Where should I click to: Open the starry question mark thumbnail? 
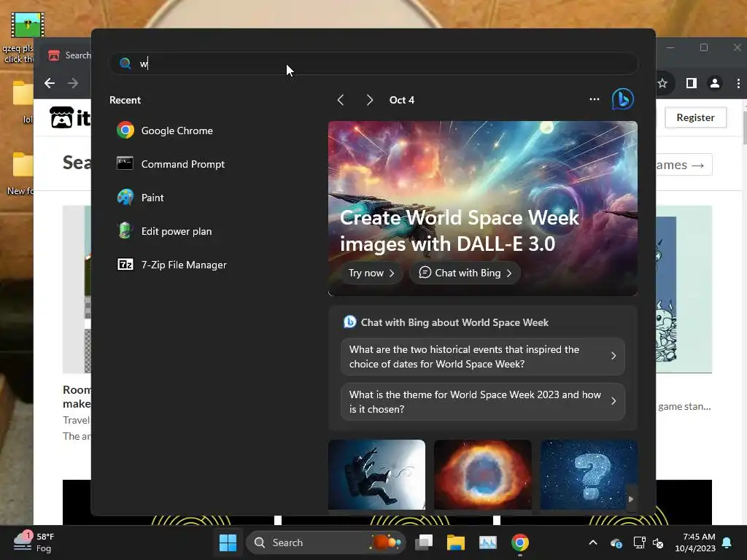coord(589,475)
